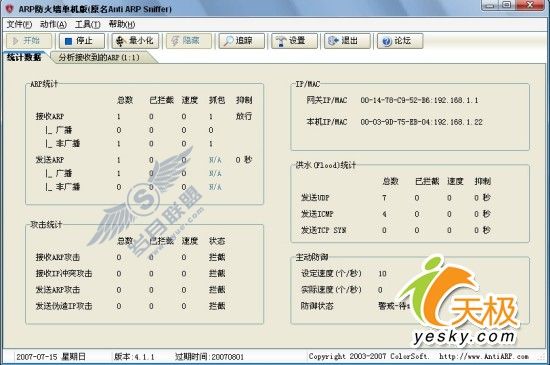Click the 过期时间:20070801 status bar entry
Viewport: 550px width, 365px height.
209,357
